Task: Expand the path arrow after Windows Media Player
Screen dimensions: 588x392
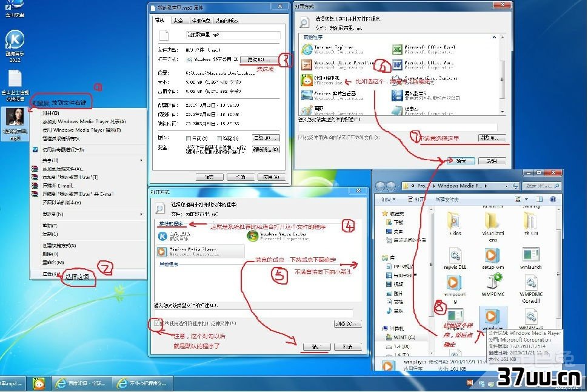Action: pos(486,186)
